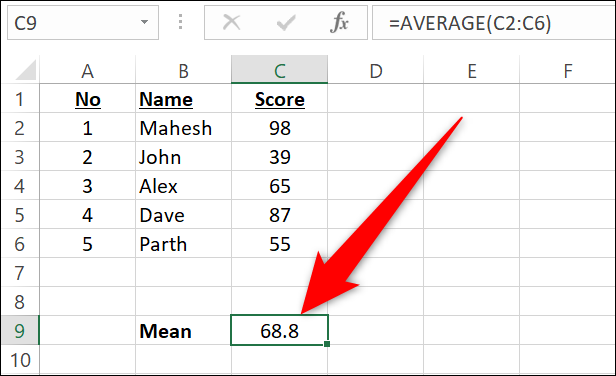Select No cell in Dave's row
The height and width of the screenshot is (376, 616).
[x=88, y=215]
